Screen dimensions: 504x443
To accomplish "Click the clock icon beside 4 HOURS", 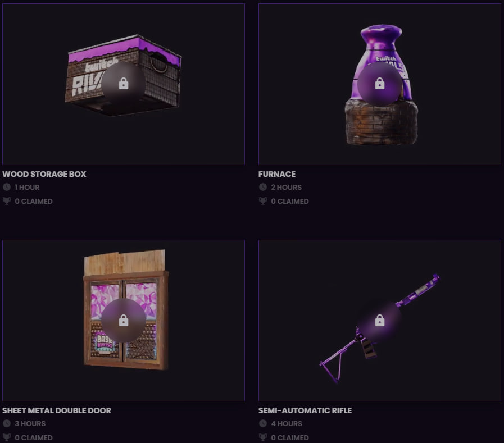I will 262,423.
